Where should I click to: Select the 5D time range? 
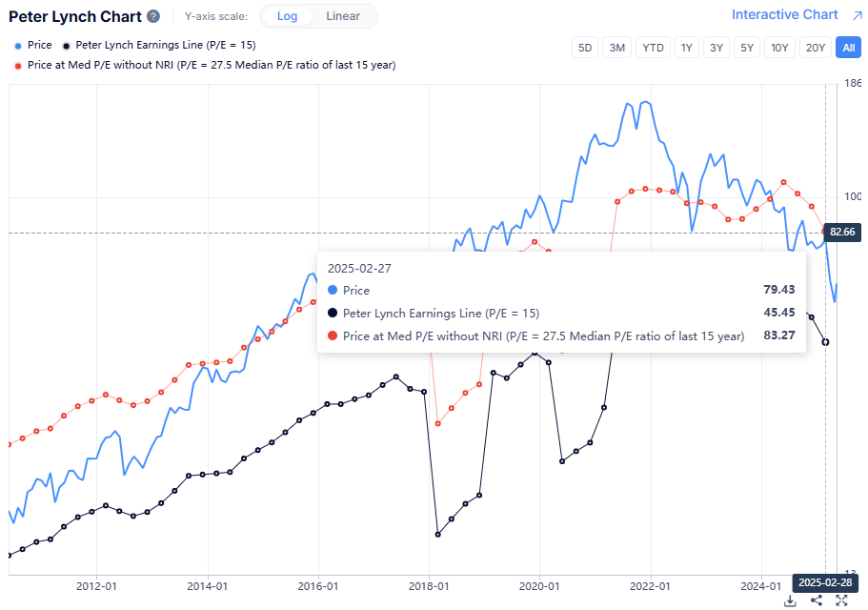pos(585,48)
